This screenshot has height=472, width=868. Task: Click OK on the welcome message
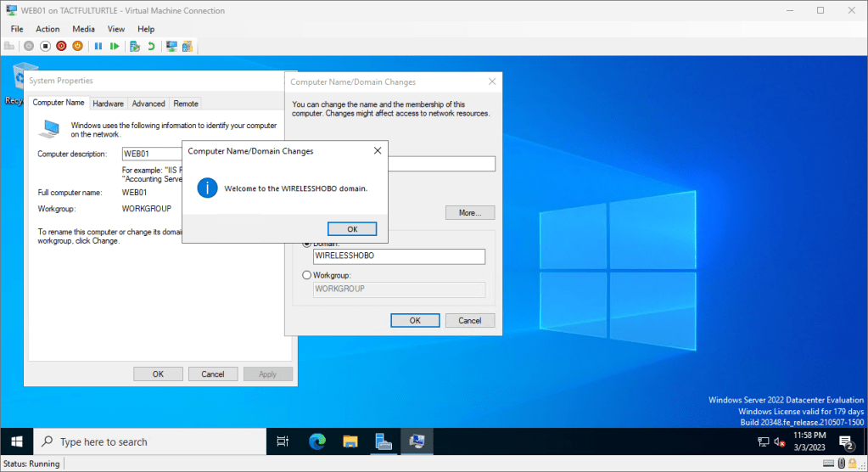point(352,229)
